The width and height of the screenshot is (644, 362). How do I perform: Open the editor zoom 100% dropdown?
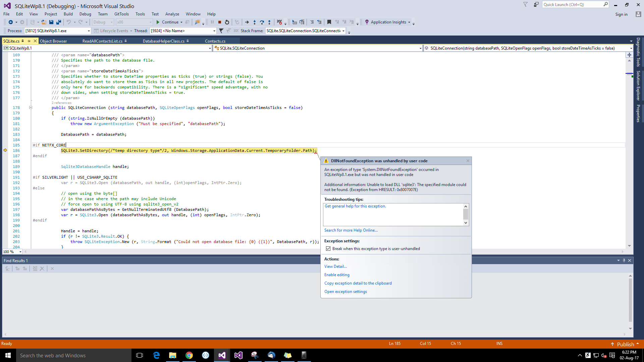[x=20, y=252]
